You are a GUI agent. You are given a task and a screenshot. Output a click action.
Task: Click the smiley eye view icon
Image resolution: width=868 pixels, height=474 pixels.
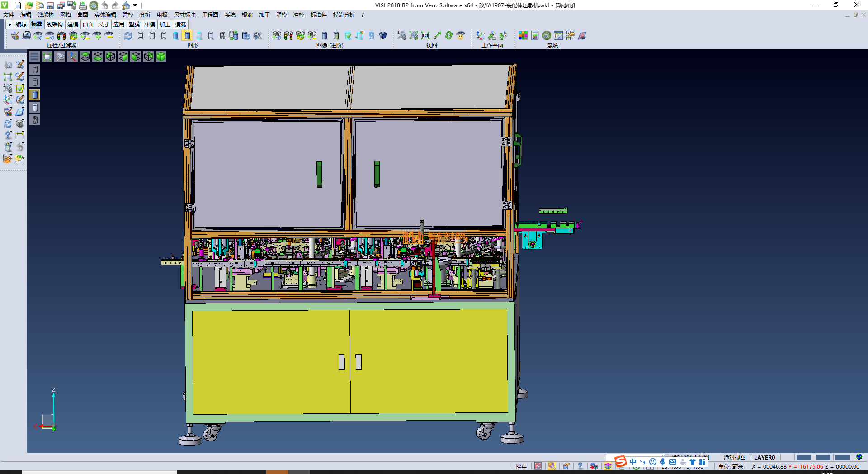pyautogui.click(x=461, y=36)
